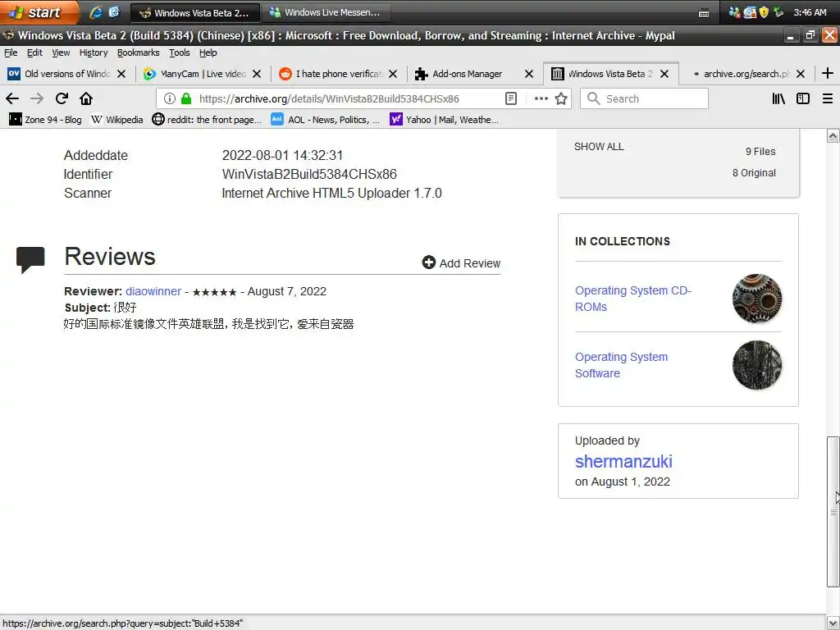Open the Tools menu
The width and height of the screenshot is (840, 630).
tap(180, 52)
